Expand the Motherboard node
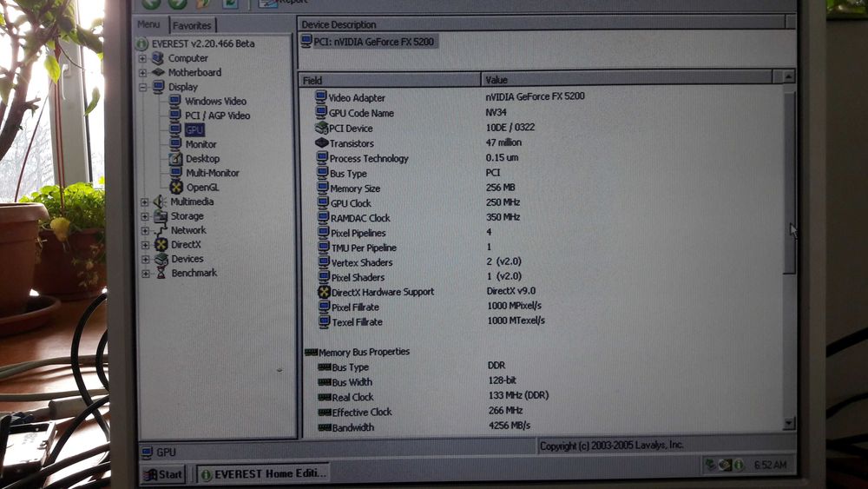This screenshot has width=868, height=489. [x=142, y=73]
